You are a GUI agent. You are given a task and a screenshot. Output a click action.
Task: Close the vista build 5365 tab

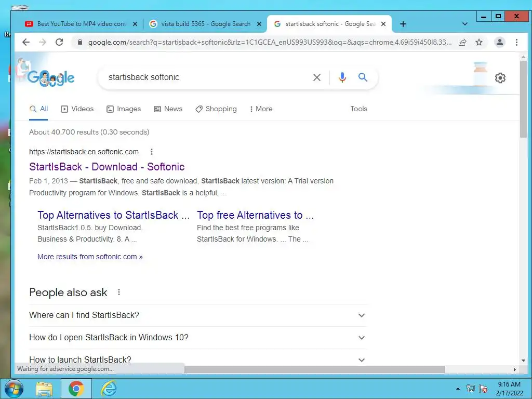pos(259,24)
